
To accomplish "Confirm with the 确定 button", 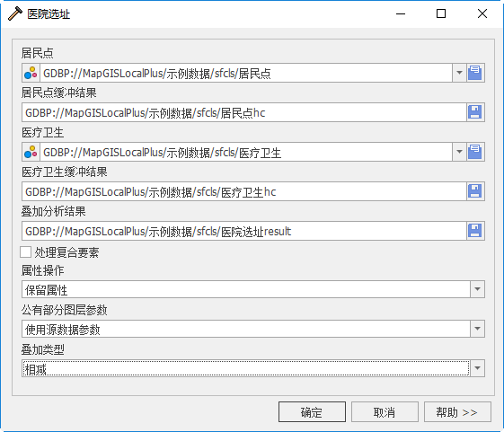I will (x=312, y=411).
